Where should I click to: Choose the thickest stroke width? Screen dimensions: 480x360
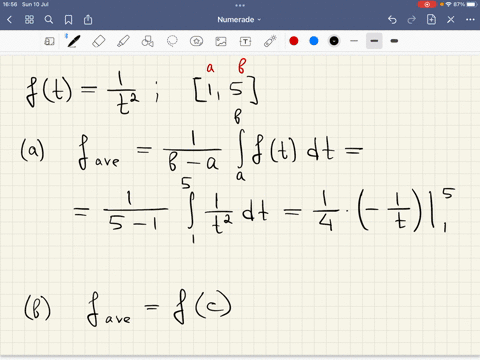pyautogui.click(x=394, y=41)
